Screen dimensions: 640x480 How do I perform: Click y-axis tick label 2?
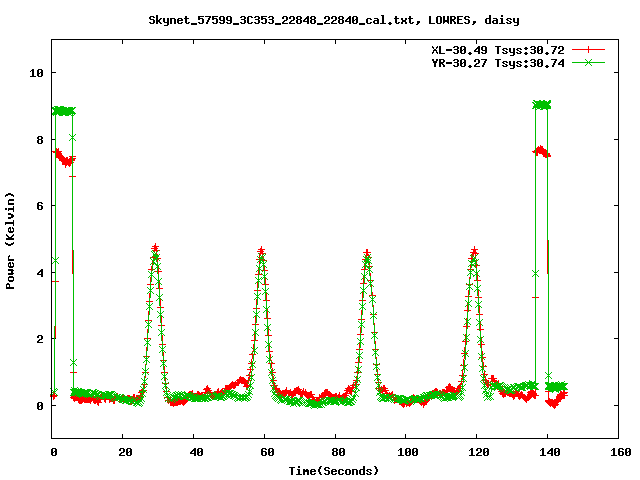click(x=40, y=339)
